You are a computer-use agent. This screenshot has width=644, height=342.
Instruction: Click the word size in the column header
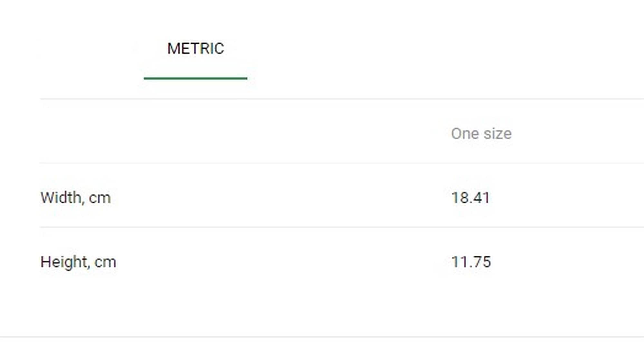click(x=497, y=134)
